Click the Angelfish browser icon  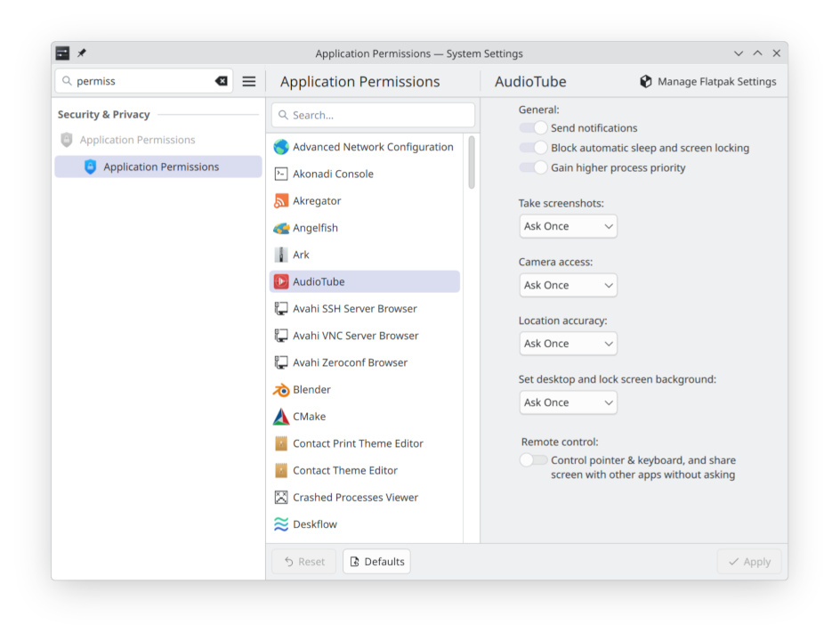pyautogui.click(x=281, y=228)
